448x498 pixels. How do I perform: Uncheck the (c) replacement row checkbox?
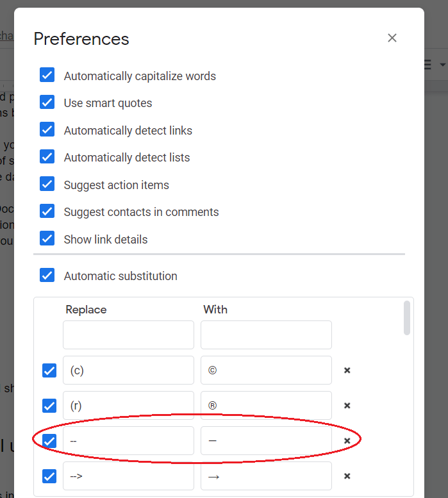(49, 370)
